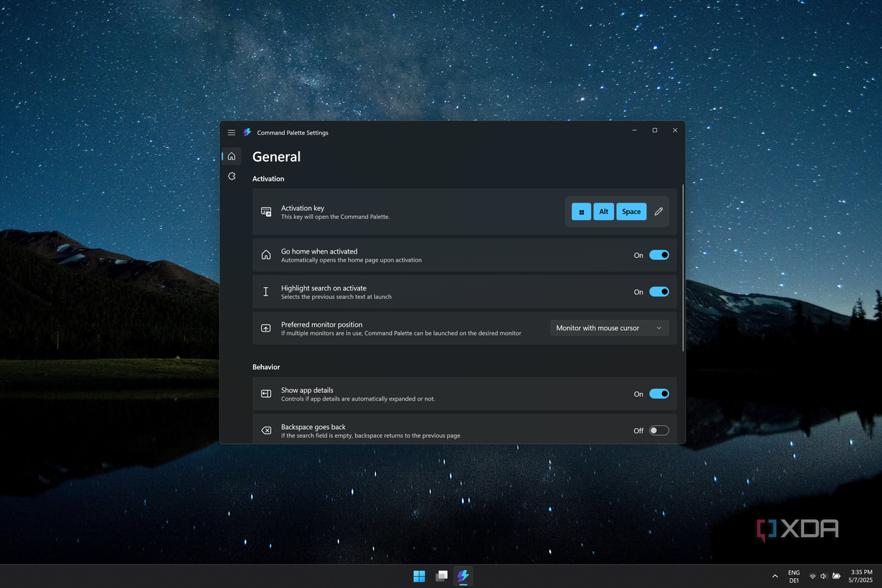Disable Go home when activated toggle
This screenshot has width=882, height=588.
(659, 255)
